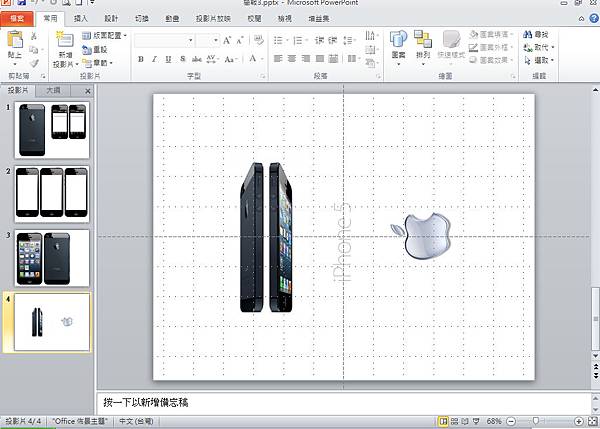This screenshot has height=429, width=600.
Task: Click language indicator 中文 (台灣) in status bar
Action: [136, 421]
